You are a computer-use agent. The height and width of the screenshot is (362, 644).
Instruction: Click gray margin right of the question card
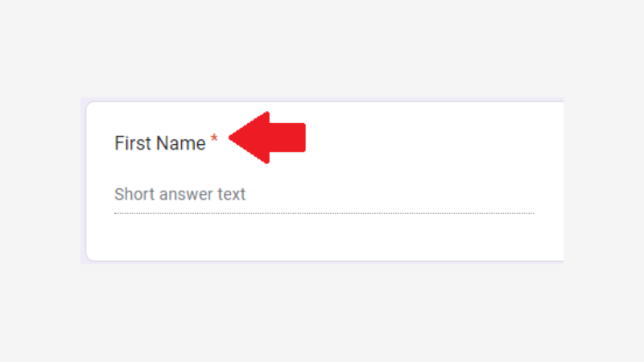tap(604, 181)
